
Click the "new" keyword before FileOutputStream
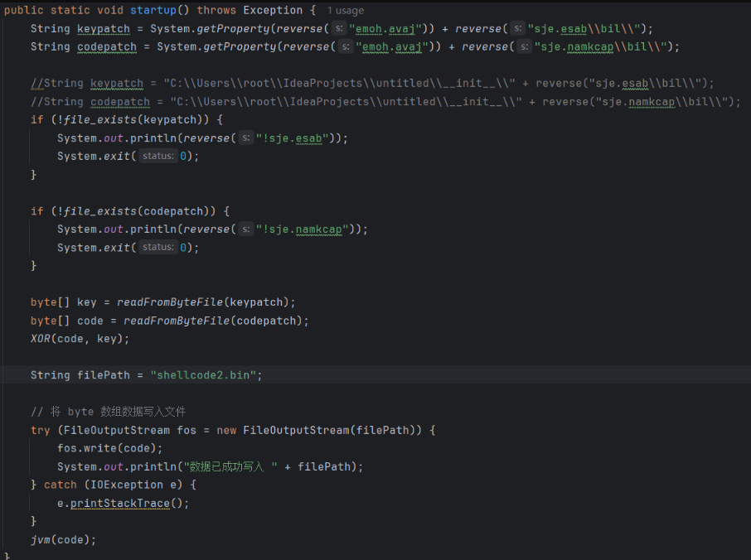[226, 430]
